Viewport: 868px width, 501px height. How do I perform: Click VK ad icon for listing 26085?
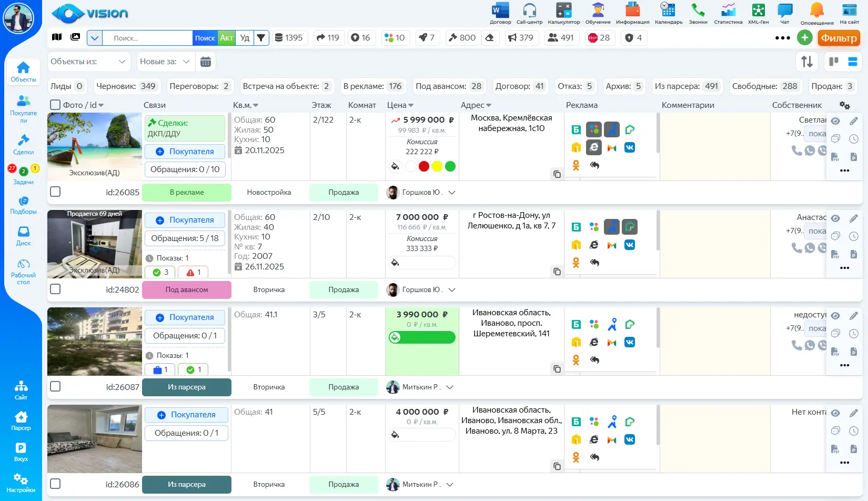[630, 148]
